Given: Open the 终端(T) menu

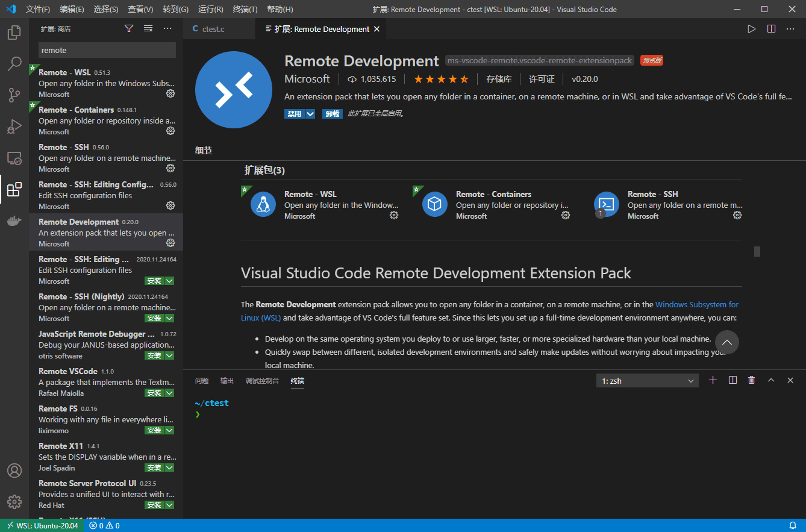Looking at the screenshot, I should point(245,10).
